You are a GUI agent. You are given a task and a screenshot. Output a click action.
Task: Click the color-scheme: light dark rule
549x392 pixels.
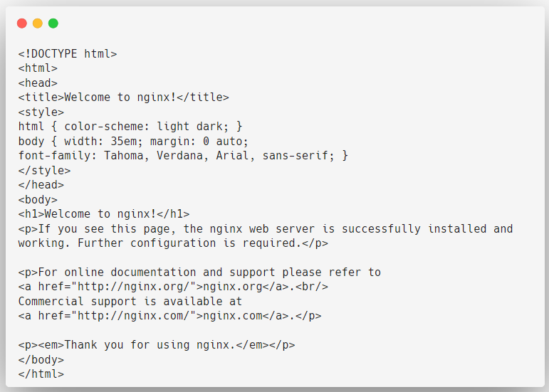pyautogui.click(x=130, y=126)
